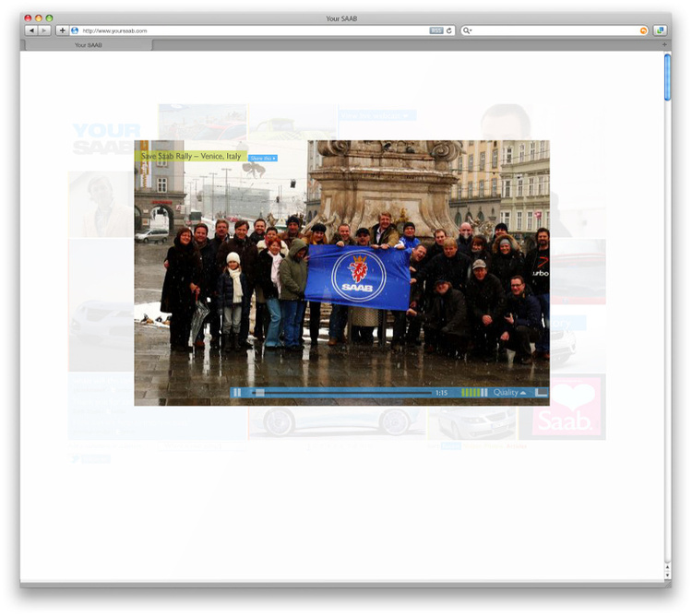Toggle fullscreen in the video player
Viewport: 692px width, 616px height.
541,393
